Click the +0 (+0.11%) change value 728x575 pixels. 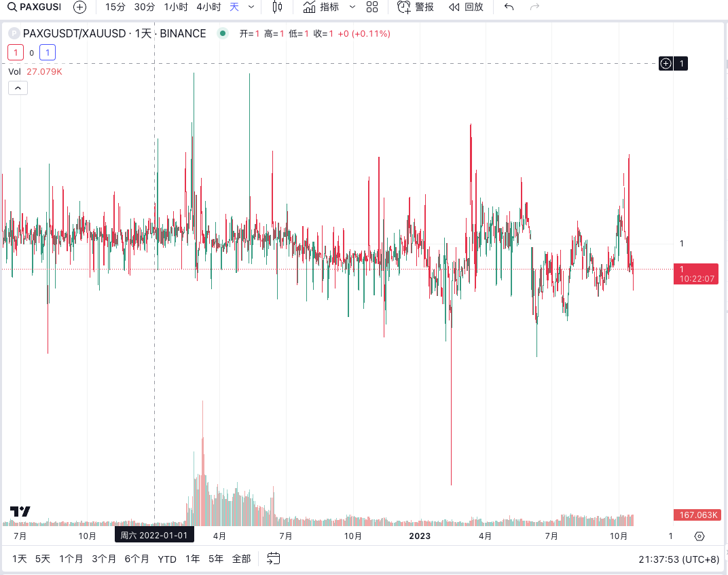364,33
